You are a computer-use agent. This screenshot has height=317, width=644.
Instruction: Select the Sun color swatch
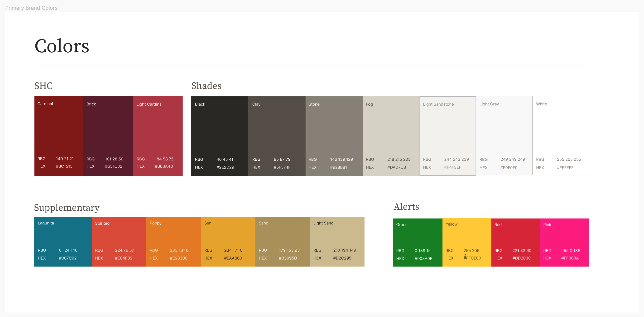228,242
